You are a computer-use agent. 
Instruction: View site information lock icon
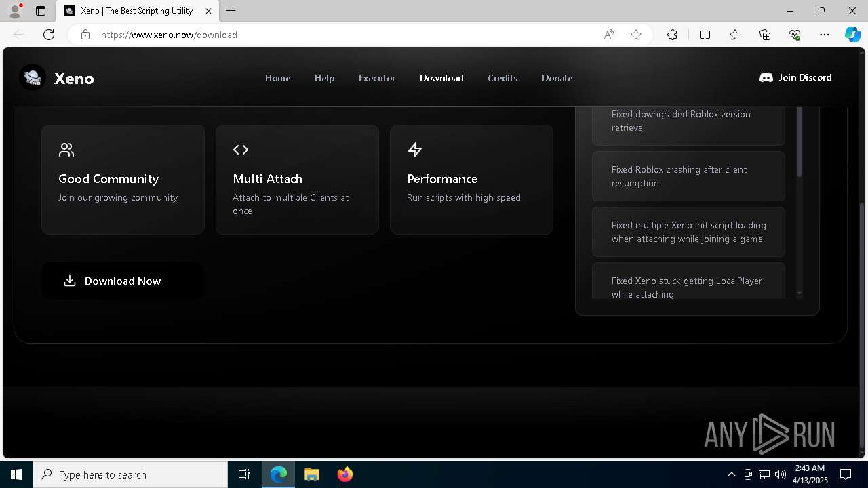[x=85, y=35]
